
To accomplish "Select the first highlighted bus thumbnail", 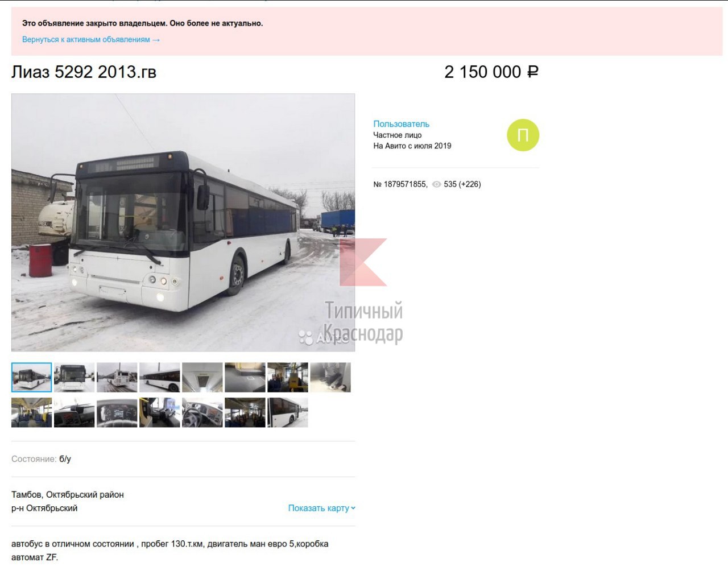I will 32,377.
